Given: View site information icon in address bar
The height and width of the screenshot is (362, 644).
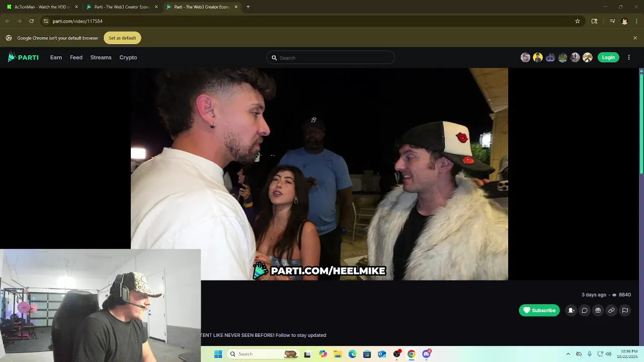Looking at the screenshot, I should click(x=46, y=21).
